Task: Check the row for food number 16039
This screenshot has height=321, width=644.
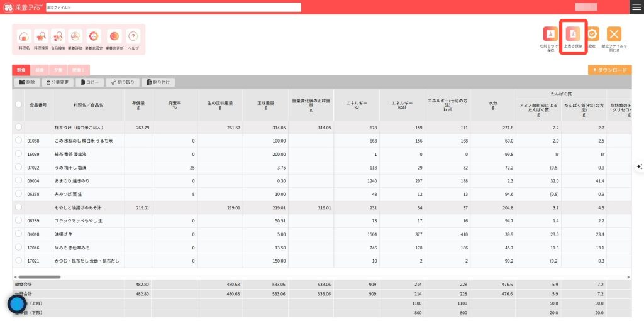Action: point(19,153)
